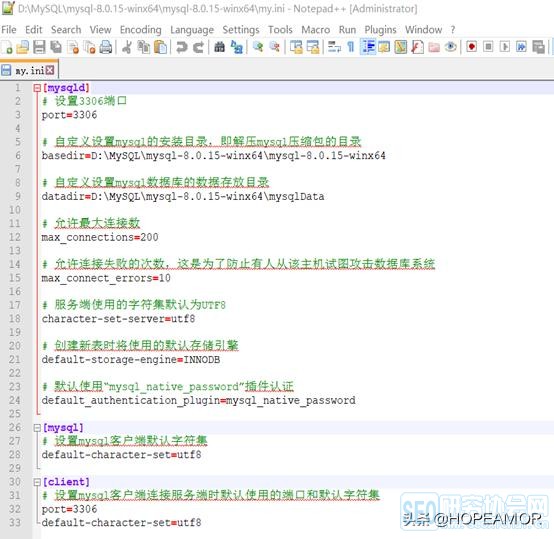Click the New file toolbar icon

(x=7, y=47)
